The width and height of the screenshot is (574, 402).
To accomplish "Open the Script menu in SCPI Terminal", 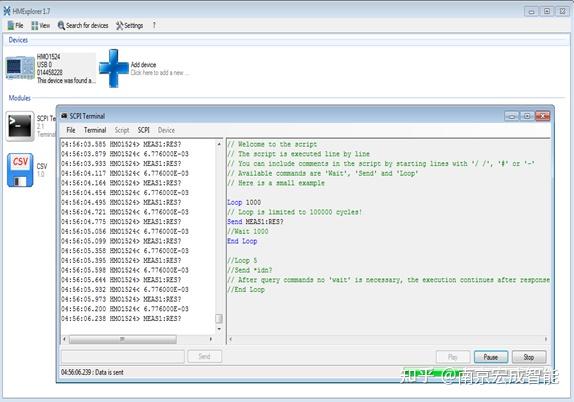I will [x=122, y=130].
